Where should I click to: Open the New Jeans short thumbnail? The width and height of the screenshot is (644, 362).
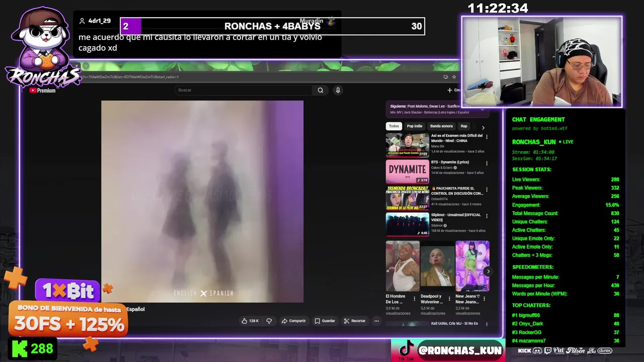472,266
